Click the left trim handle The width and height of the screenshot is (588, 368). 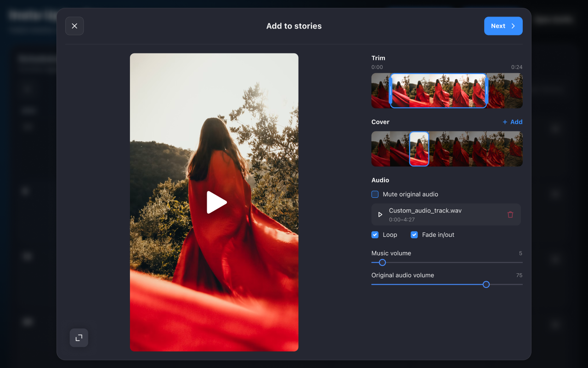[x=390, y=91]
